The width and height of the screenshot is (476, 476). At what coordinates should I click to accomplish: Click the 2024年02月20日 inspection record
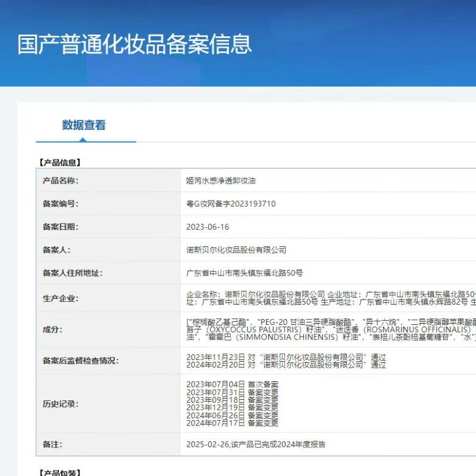click(x=286, y=365)
